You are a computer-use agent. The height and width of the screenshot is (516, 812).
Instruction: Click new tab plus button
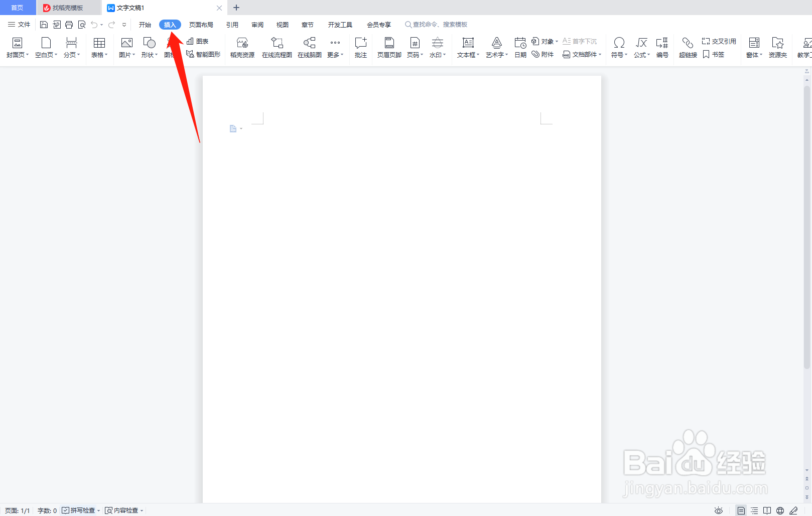pos(236,8)
